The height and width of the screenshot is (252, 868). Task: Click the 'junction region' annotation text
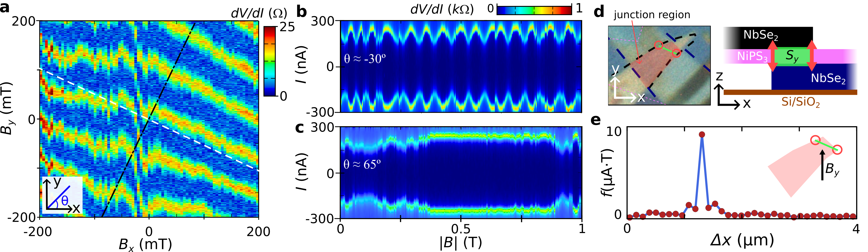click(652, 15)
